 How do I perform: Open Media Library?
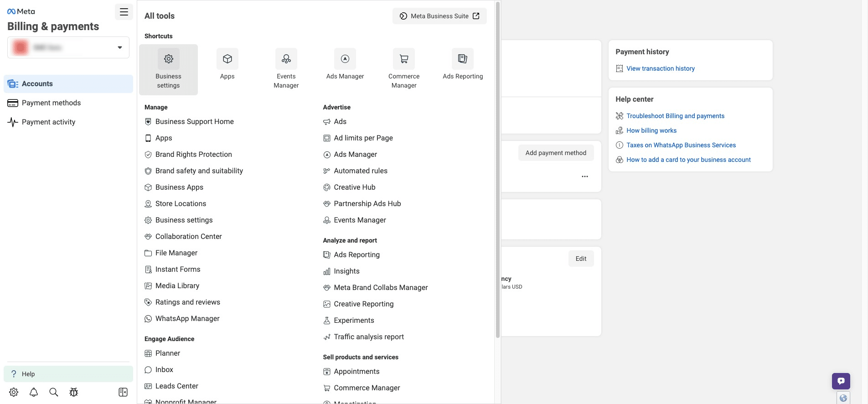pos(172,286)
